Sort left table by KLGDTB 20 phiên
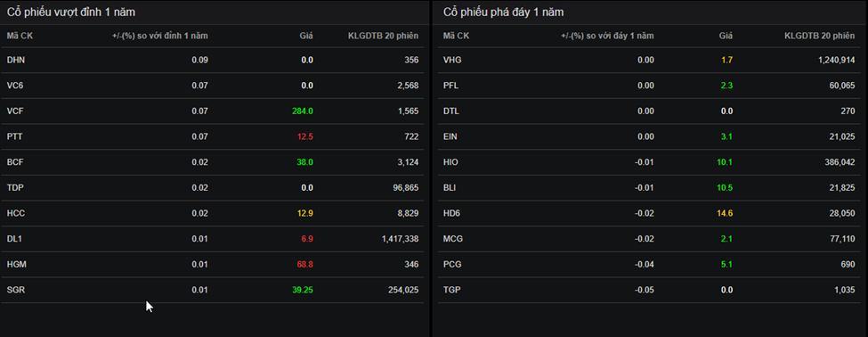 click(x=383, y=36)
